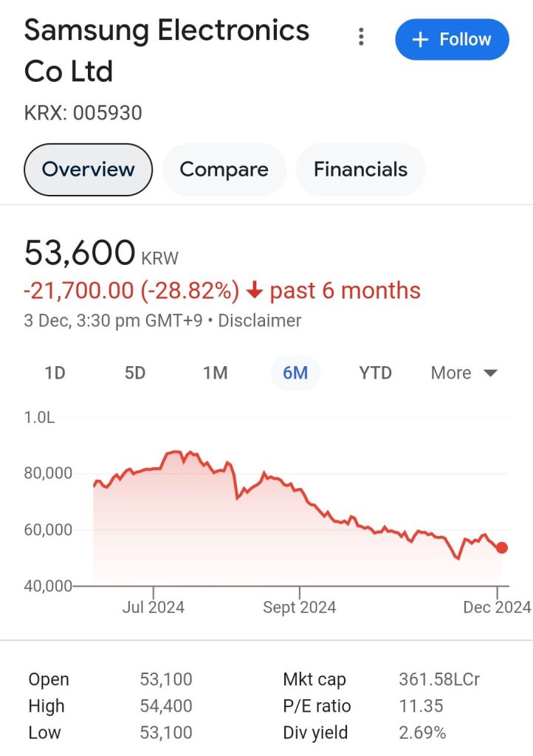Click the 53,600 current price value
The width and height of the screenshot is (533, 756).
pos(80,253)
